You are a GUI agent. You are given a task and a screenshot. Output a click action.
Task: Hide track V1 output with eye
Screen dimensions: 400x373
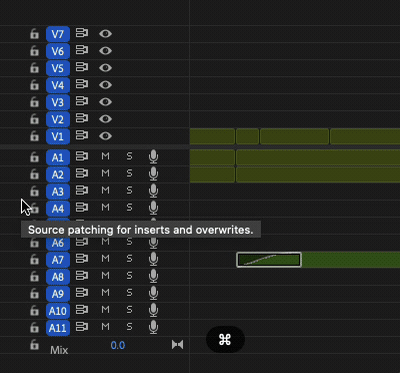click(105, 136)
